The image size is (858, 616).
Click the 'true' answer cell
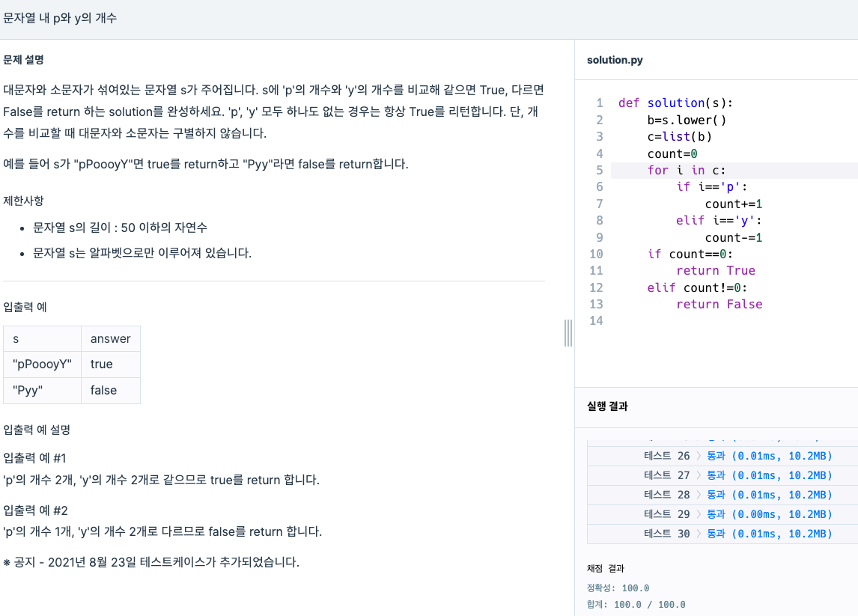(111, 365)
